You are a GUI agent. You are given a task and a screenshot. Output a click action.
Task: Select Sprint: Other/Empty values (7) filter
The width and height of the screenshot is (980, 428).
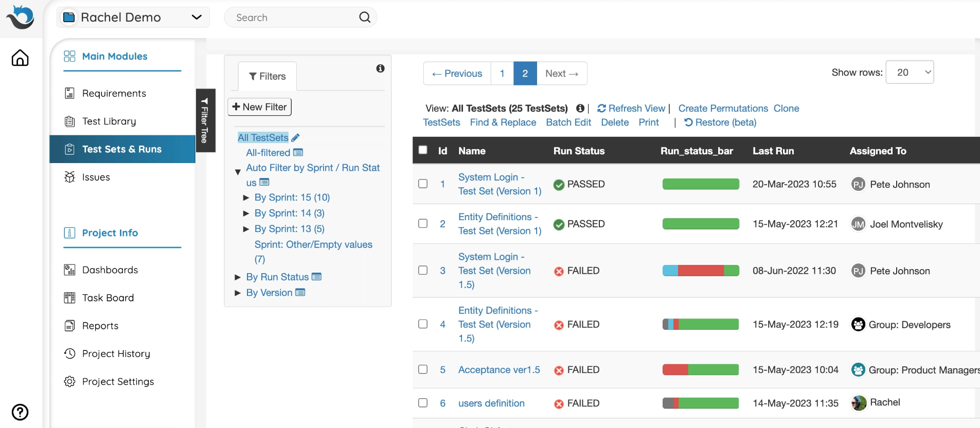pos(313,252)
